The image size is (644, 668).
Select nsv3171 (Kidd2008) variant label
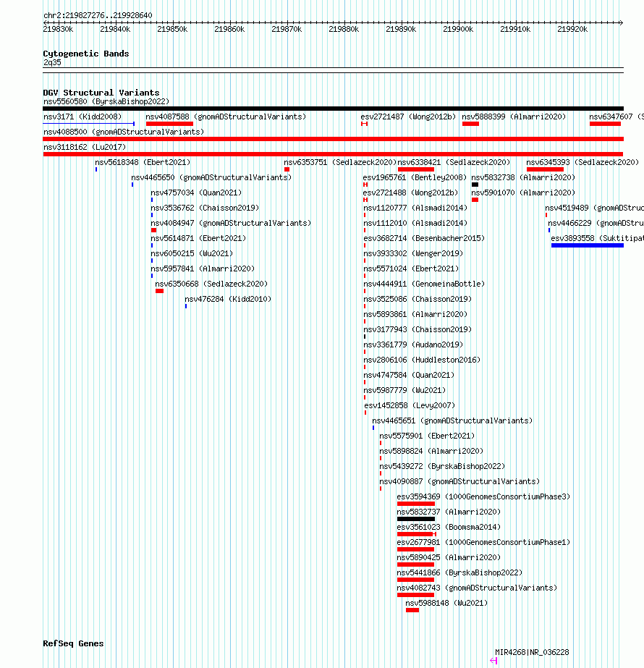(82, 117)
